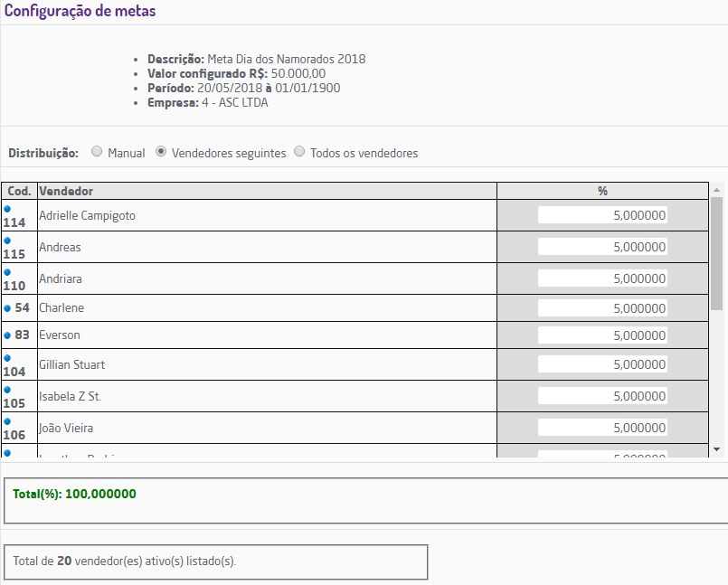Click the blue dot beside code 110
The width and height of the screenshot is (728, 585).
click(x=7, y=271)
